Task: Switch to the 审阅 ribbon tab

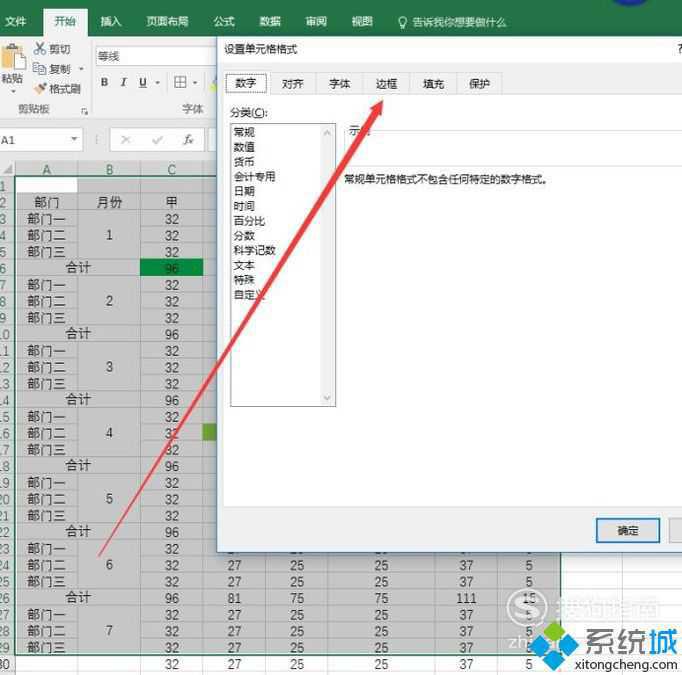Action: (316, 21)
